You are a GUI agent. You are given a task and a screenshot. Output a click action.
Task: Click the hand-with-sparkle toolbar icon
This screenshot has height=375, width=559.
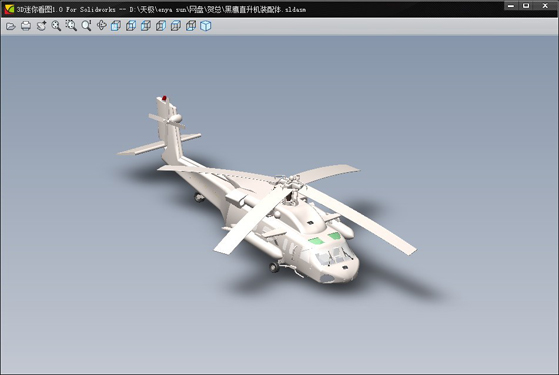pyautogui.click(x=41, y=26)
